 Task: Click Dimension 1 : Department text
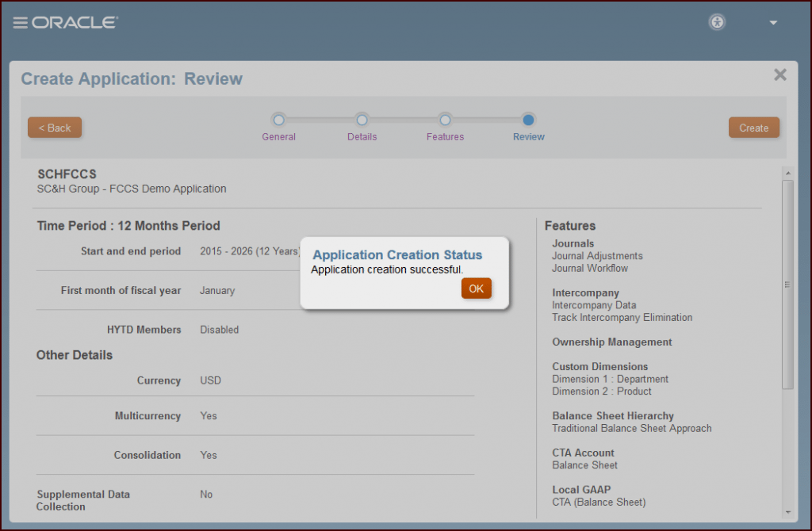(x=610, y=379)
